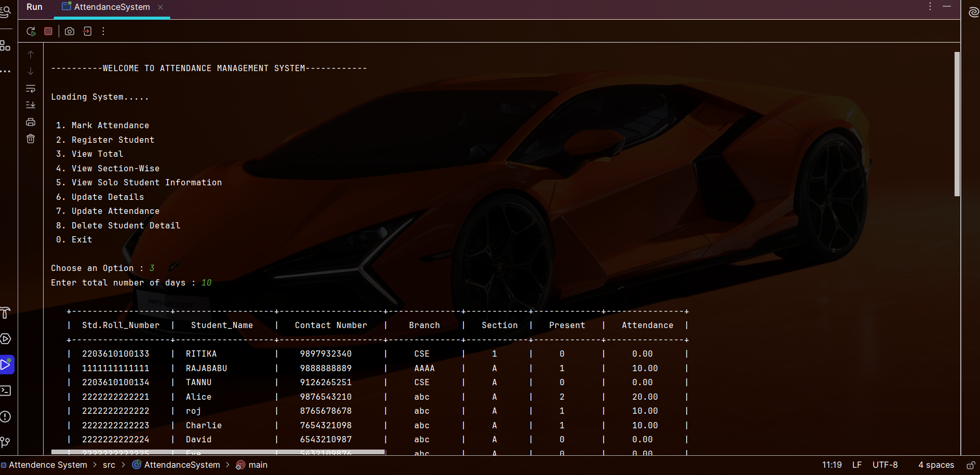
Task: Open the Services tool window
Action: (x=5, y=339)
